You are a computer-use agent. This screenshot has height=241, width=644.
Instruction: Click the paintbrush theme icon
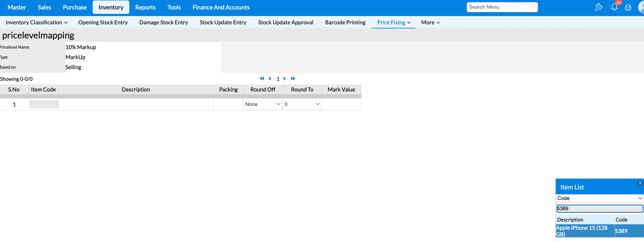(599, 7)
